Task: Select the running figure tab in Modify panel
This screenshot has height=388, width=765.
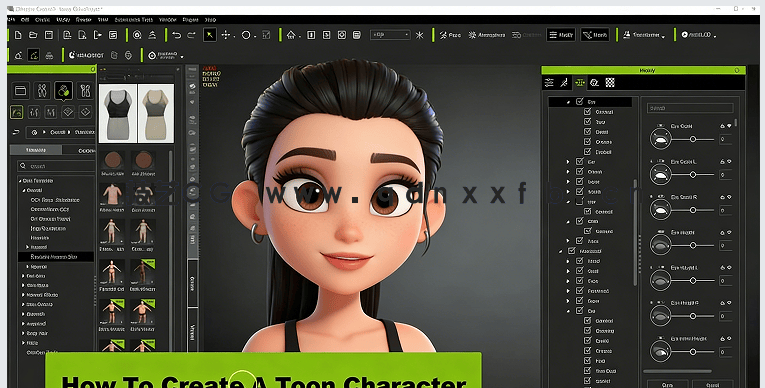Action: point(564,82)
